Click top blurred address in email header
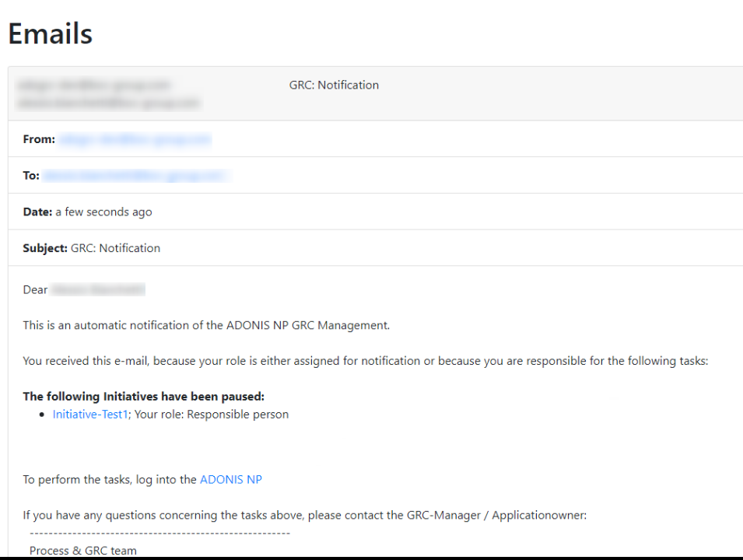The width and height of the screenshot is (743, 560). coord(93,84)
